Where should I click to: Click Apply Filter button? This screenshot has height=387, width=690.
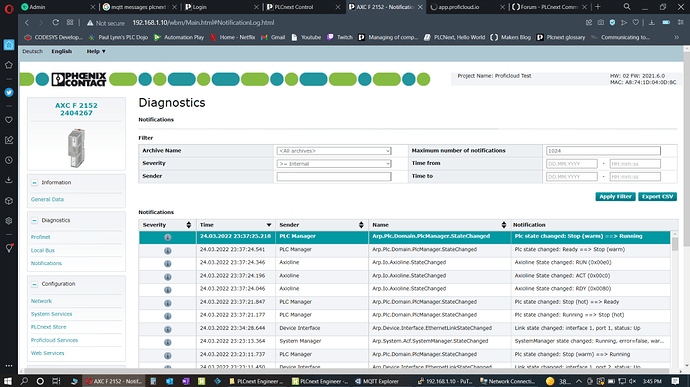pos(615,197)
